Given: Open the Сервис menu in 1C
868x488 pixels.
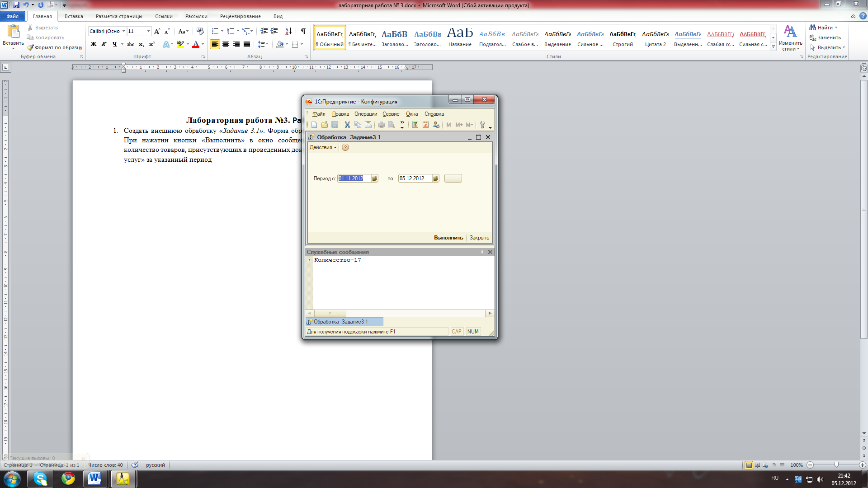Looking at the screenshot, I should [x=391, y=114].
